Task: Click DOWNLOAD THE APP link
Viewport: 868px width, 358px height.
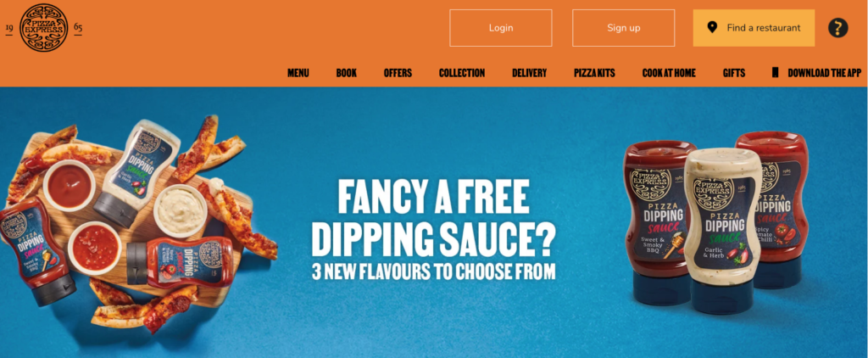Action: pyautogui.click(x=824, y=73)
